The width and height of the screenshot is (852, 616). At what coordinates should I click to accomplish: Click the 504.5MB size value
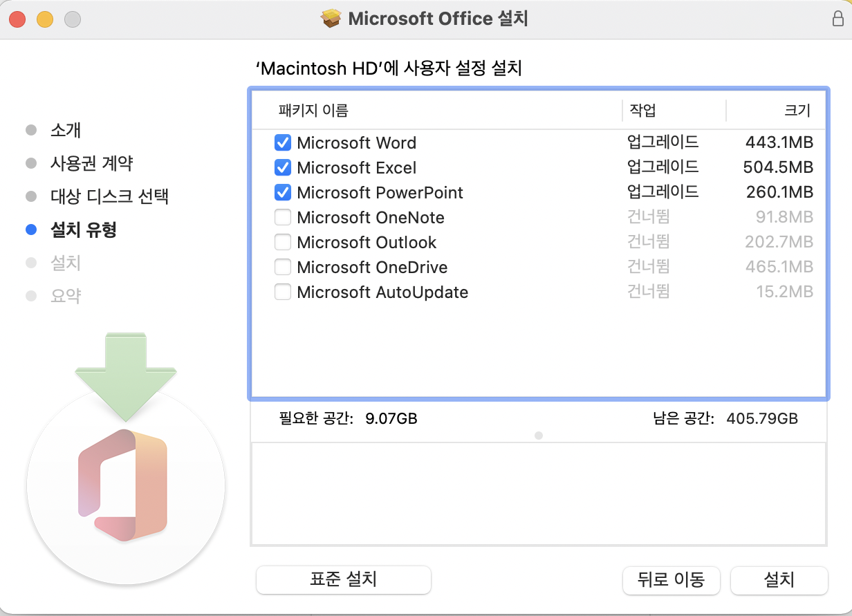[778, 168]
